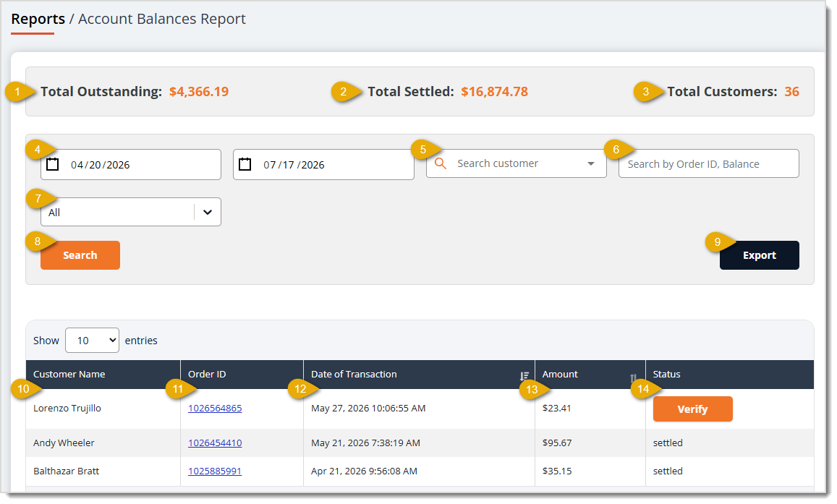The image size is (837, 504).
Task: Open the start date calendar icon
Action: click(52, 164)
